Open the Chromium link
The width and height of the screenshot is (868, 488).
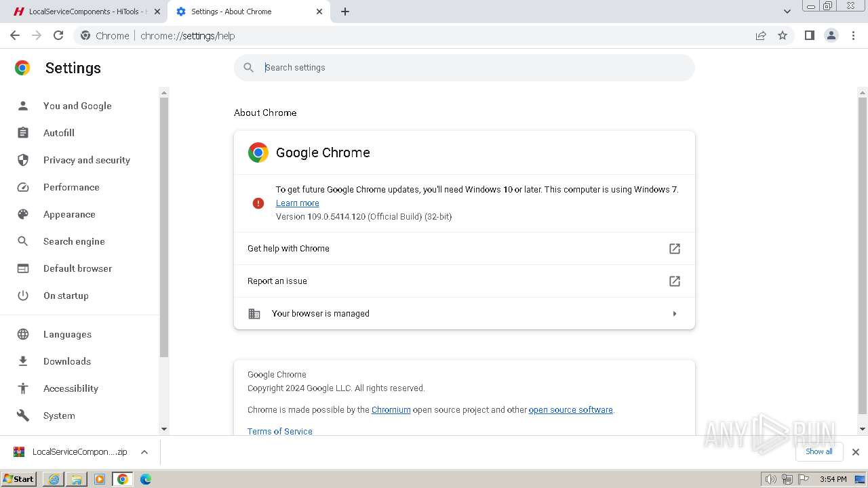(391, 410)
